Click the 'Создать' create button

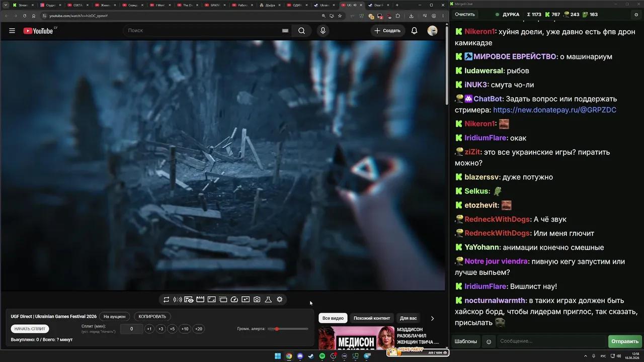coord(387,31)
